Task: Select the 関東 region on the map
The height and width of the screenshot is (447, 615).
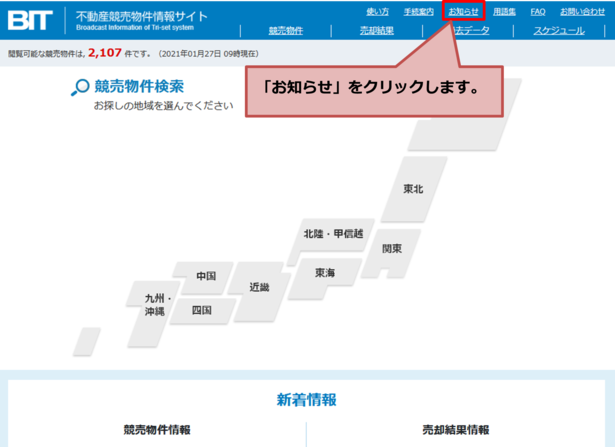Action: (391, 248)
